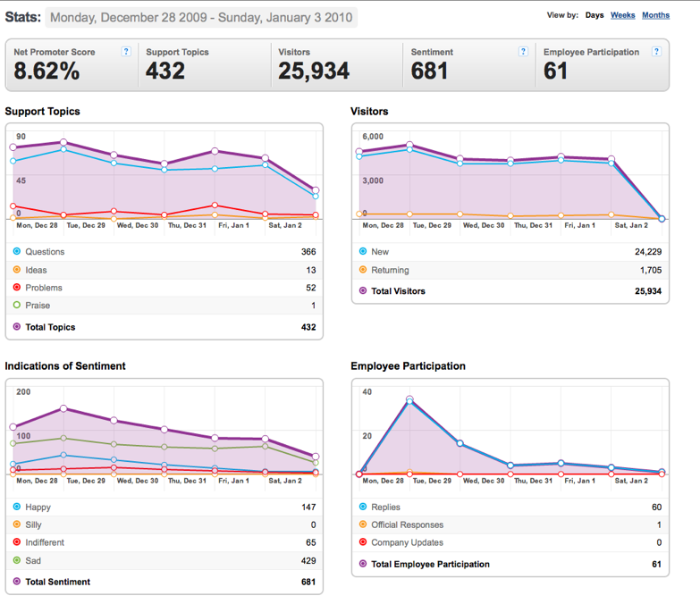Click the Total Visitors purple legend swatch
This screenshot has width=700, height=604.
tap(362, 291)
